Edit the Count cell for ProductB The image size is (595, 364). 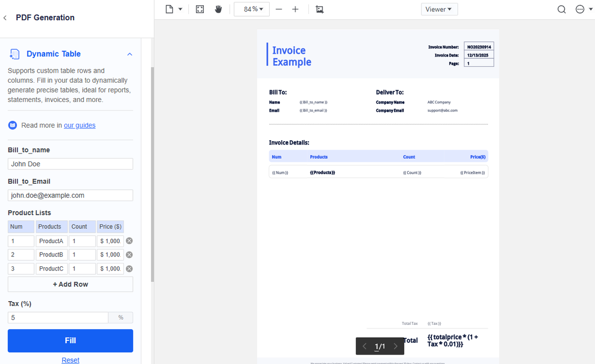[x=82, y=255]
